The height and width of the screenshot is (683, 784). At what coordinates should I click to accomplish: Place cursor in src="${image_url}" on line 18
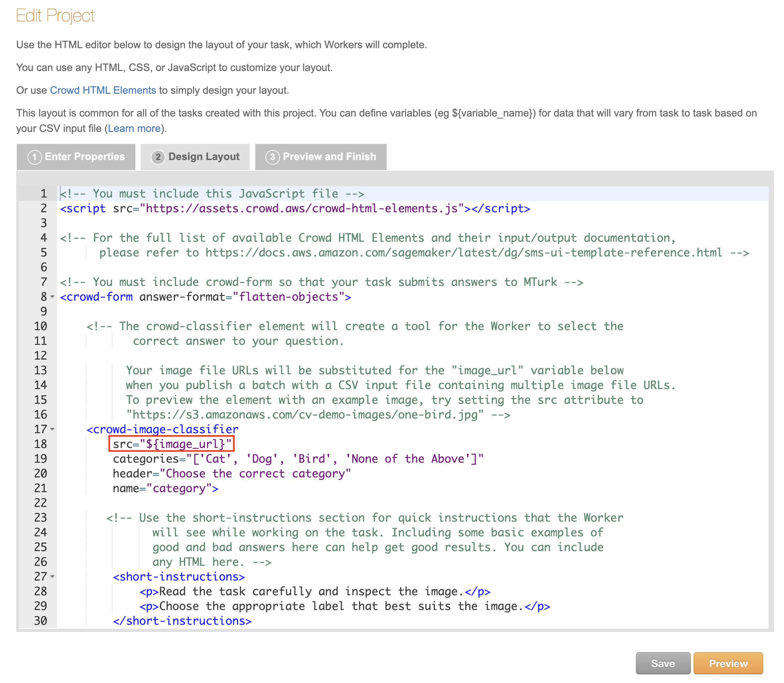click(172, 444)
